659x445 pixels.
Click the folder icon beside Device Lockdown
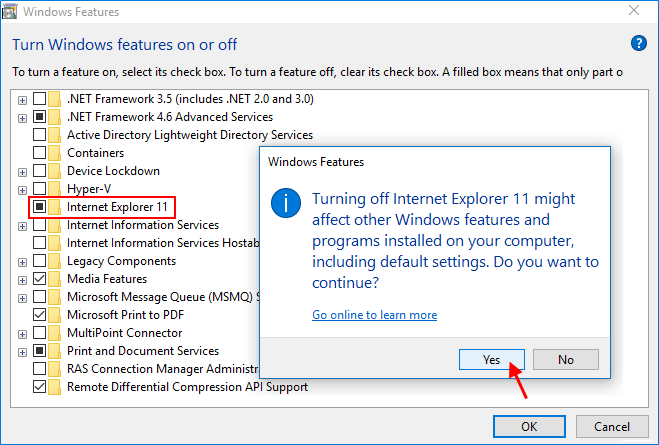(x=56, y=171)
